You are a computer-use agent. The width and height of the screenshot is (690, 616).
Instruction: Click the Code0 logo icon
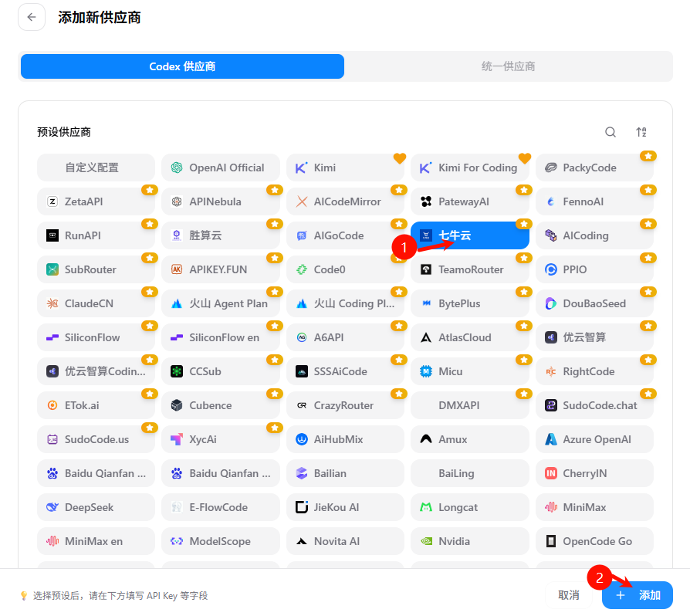302,269
